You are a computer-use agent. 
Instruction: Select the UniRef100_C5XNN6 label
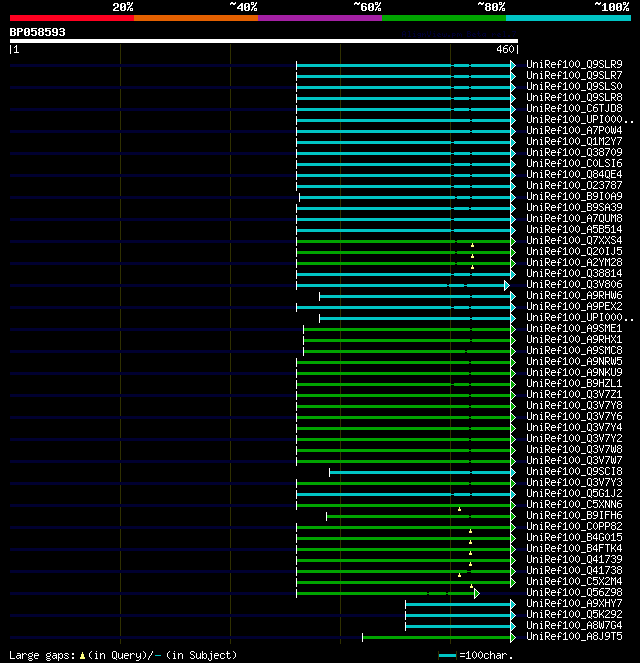pyautogui.click(x=574, y=504)
